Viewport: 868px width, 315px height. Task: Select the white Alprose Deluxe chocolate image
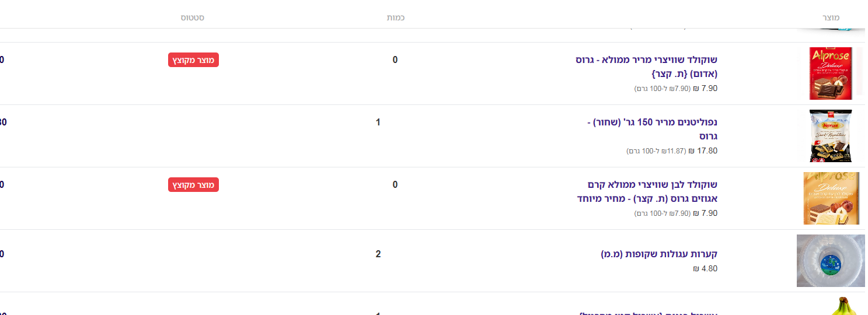831,198
